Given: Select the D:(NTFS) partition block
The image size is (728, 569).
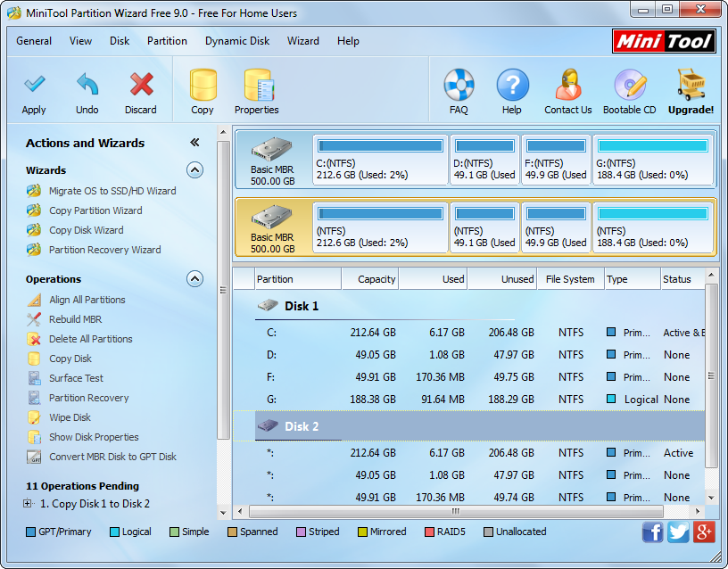Looking at the screenshot, I should 484,161.
